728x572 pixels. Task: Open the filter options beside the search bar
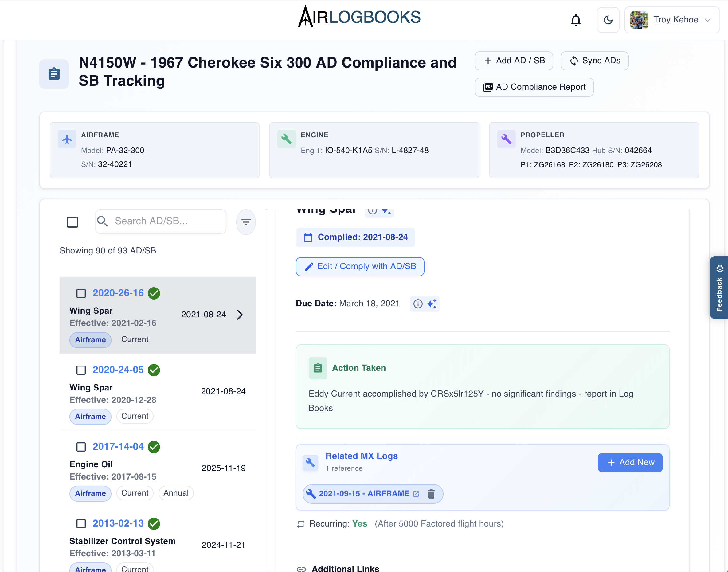(246, 222)
